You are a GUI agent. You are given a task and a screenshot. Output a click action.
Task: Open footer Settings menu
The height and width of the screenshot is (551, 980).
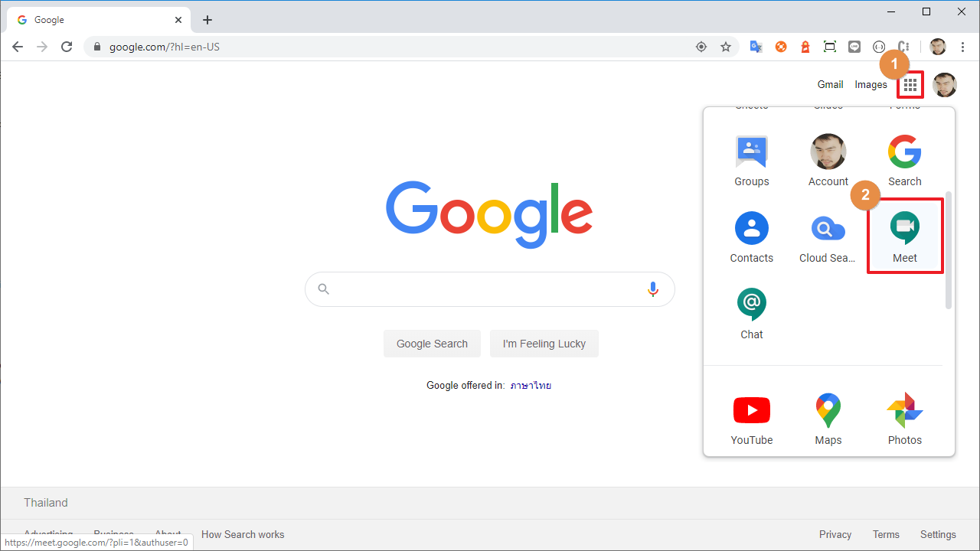click(938, 534)
